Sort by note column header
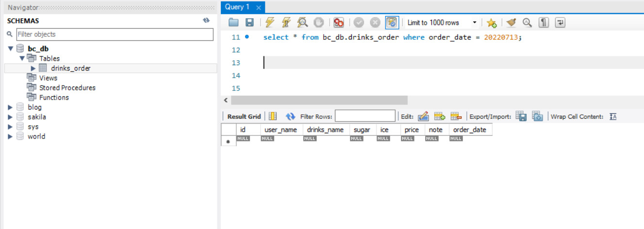The width and height of the screenshot is (644, 229). pos(437,130)
